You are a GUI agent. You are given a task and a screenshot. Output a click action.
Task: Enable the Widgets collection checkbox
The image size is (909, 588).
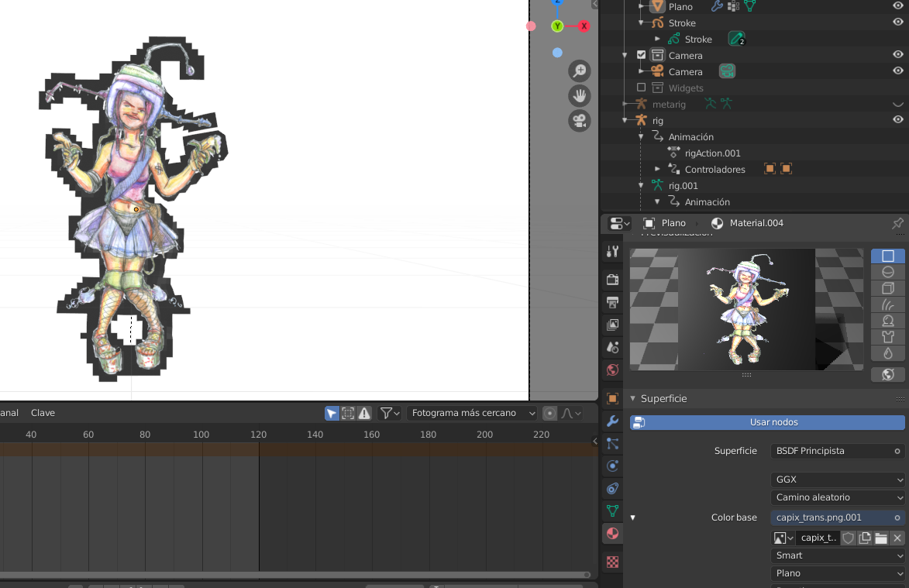click(641, 88)
